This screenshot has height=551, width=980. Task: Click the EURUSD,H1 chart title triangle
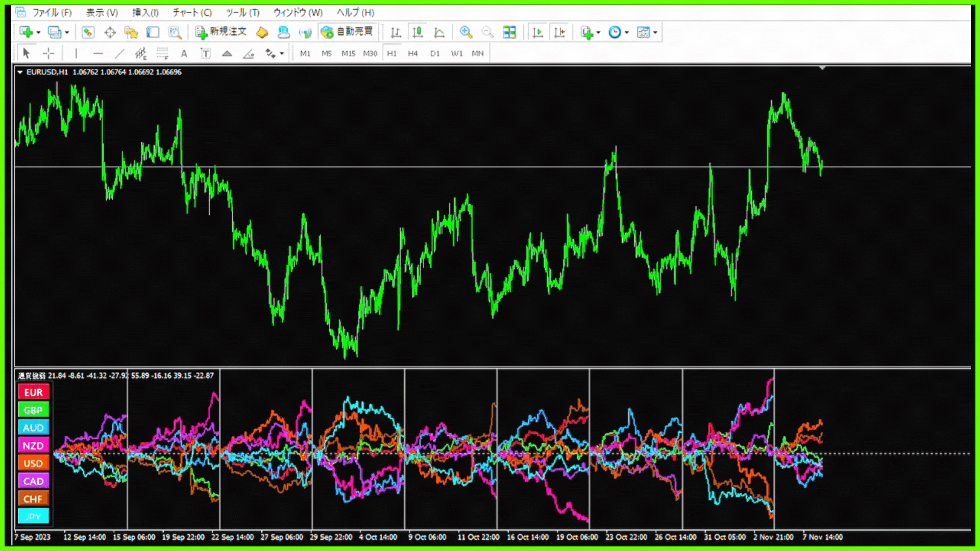pos(20,72)
